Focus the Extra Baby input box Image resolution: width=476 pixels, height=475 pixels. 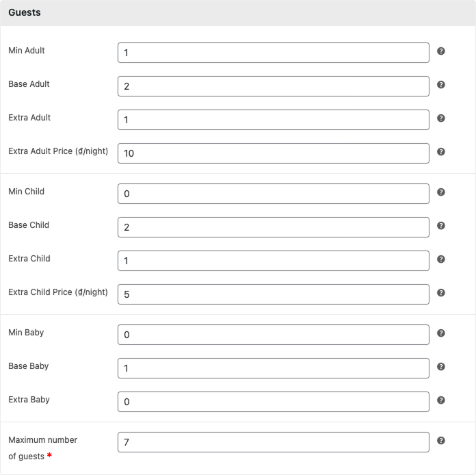coord(274,402)
